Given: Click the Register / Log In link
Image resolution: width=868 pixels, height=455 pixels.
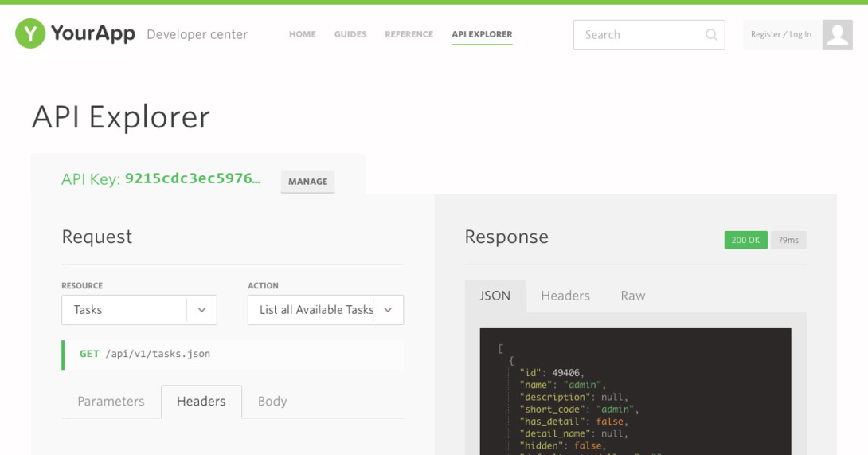Looking at the screenshot, I should (781, 34).
